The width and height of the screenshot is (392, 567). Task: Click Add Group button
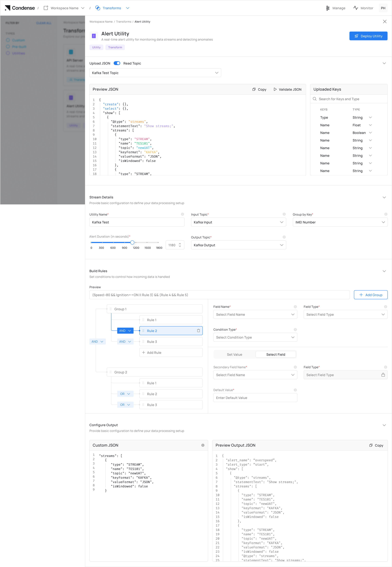[371, 295]
